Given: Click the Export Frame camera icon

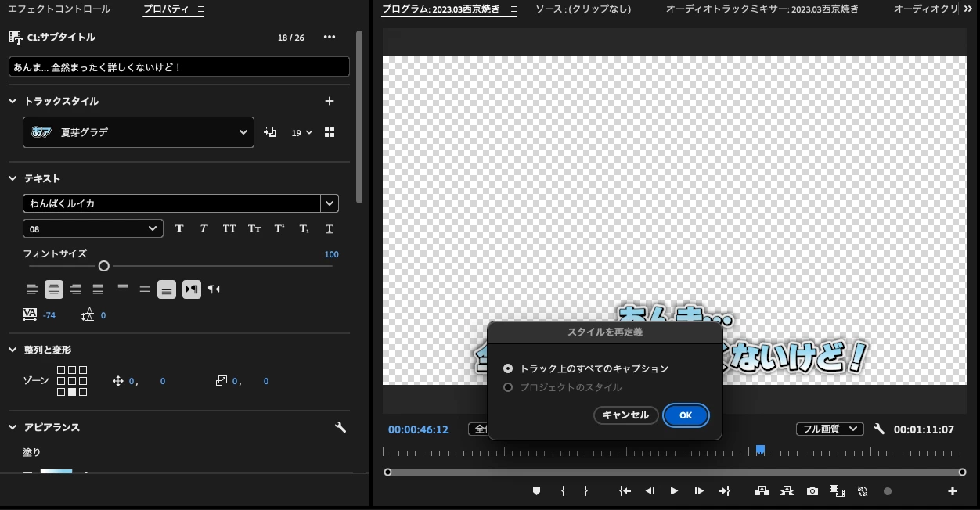Looking at the screenshot, I should tap(812, 491).
